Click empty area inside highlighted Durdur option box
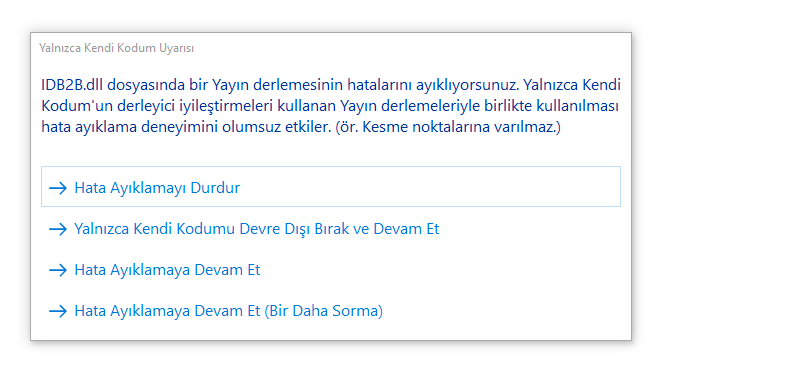 click(431, 187)
